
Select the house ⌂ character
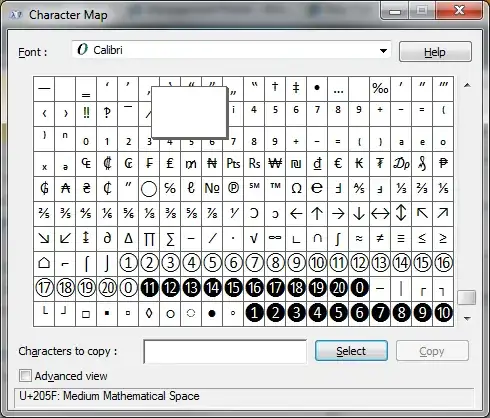click(44, 264)
